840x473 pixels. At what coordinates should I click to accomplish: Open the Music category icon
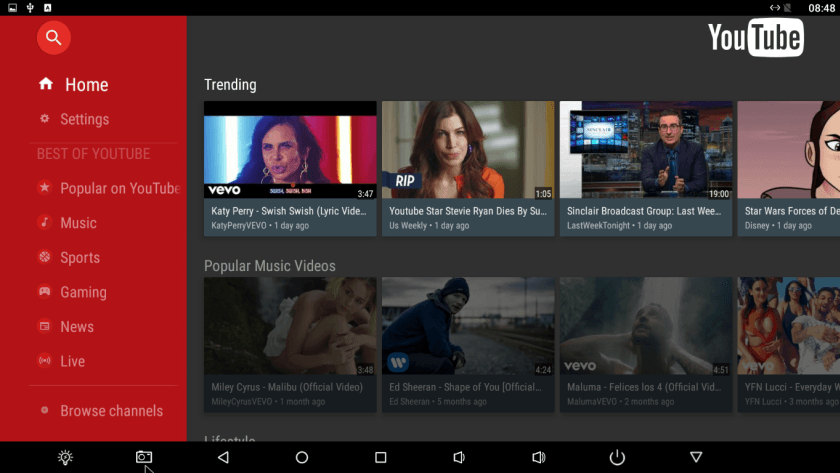44,223
